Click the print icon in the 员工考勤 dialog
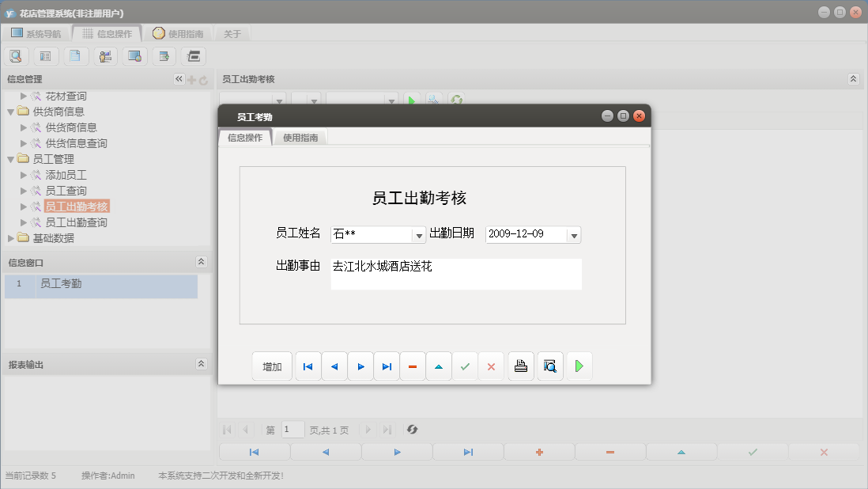Image resolution: width=868 pixels, height=489 pixels. (520, 366)
